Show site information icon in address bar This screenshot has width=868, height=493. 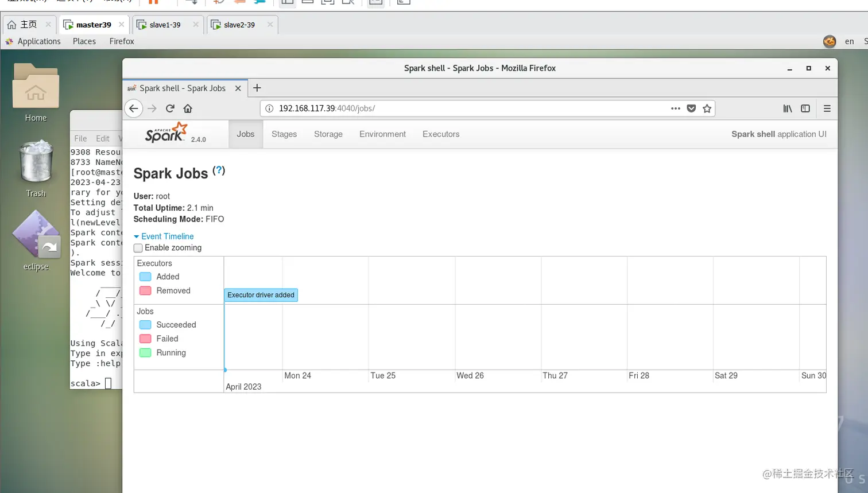[x=269, y=108]
